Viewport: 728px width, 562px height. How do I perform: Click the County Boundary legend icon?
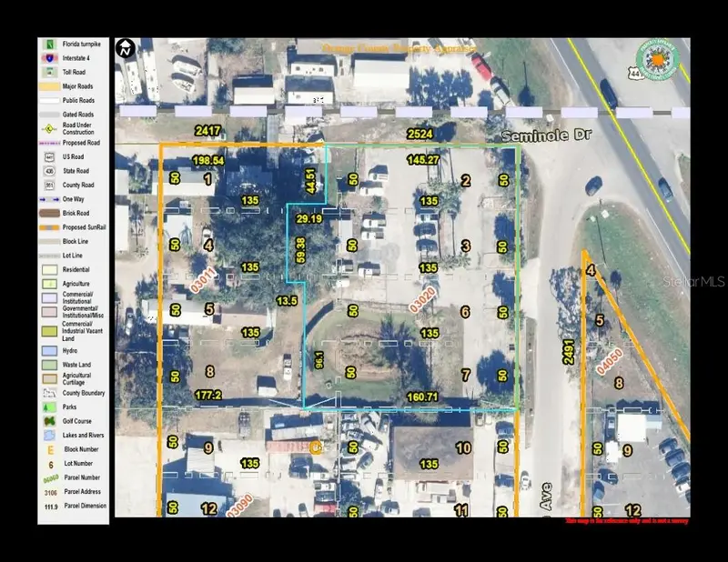50,393
